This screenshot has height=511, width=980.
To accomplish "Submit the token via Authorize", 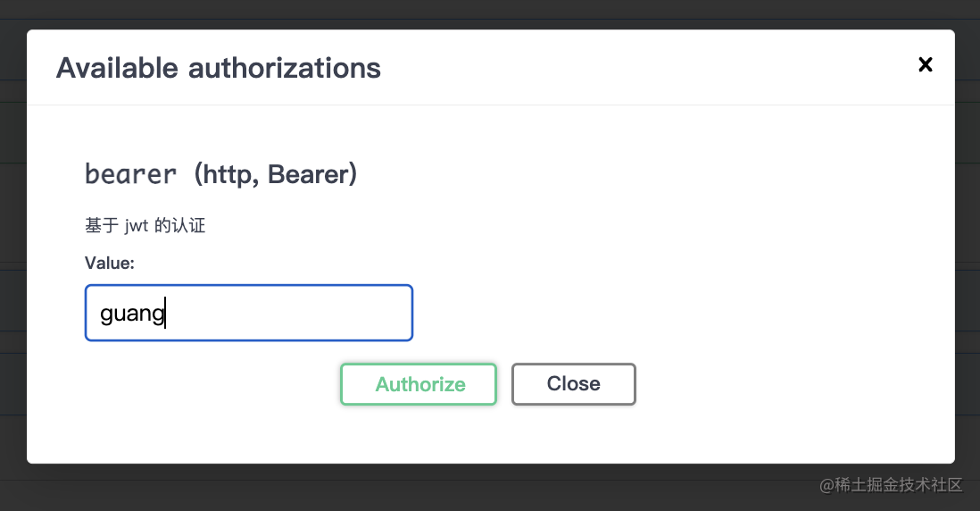I will point(419,384).
